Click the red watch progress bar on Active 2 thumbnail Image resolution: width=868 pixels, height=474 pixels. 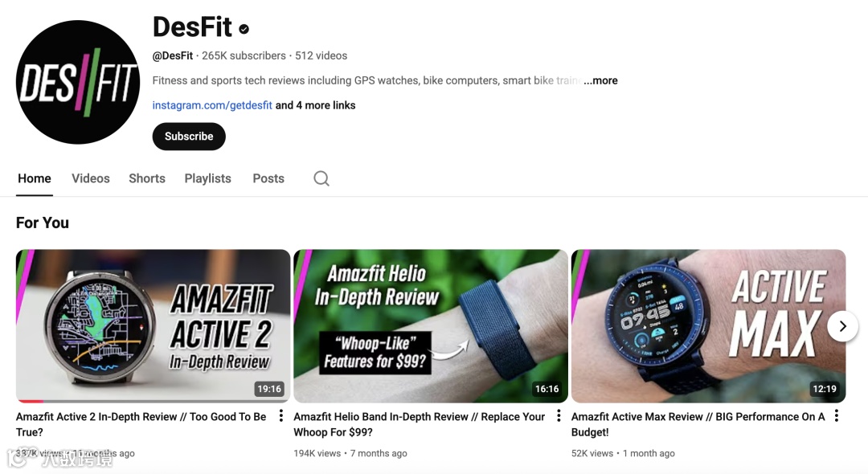31,401
